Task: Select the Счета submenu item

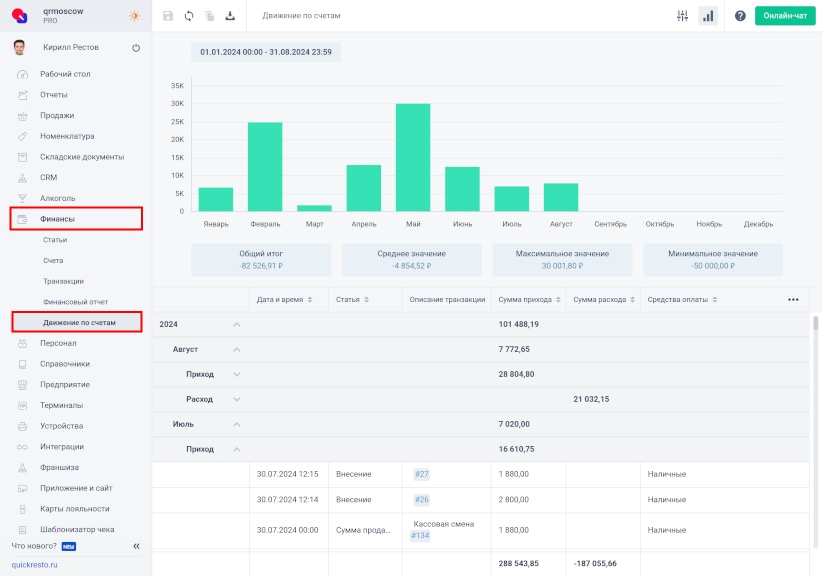Action: coord(53,260)
